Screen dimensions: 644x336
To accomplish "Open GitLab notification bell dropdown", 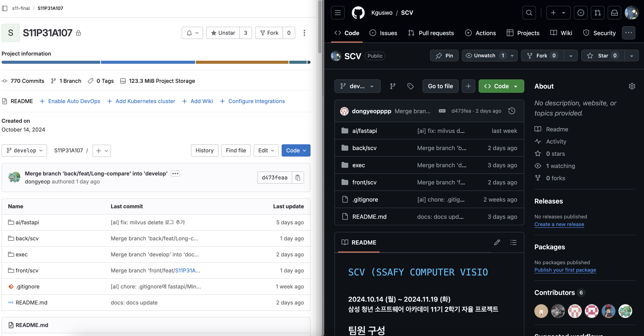I will click(x=192, y=33).
